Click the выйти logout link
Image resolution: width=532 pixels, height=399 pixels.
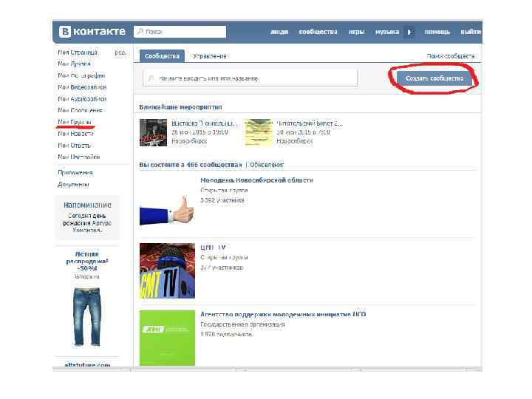tap(471, 32)
